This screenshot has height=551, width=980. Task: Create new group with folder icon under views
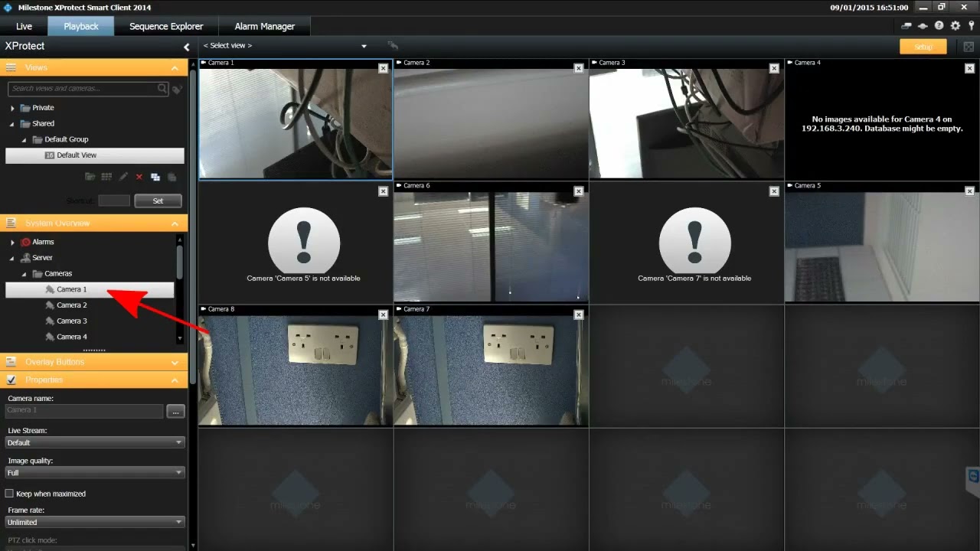pyautogui.click(x=90, y=177)
